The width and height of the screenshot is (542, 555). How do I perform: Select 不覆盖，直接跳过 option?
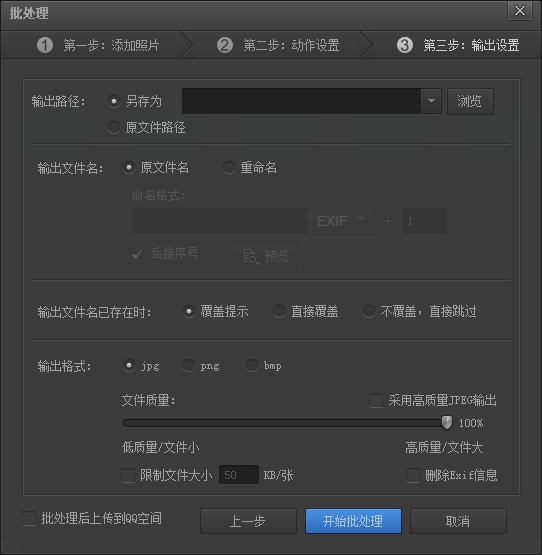coord(369,311)
